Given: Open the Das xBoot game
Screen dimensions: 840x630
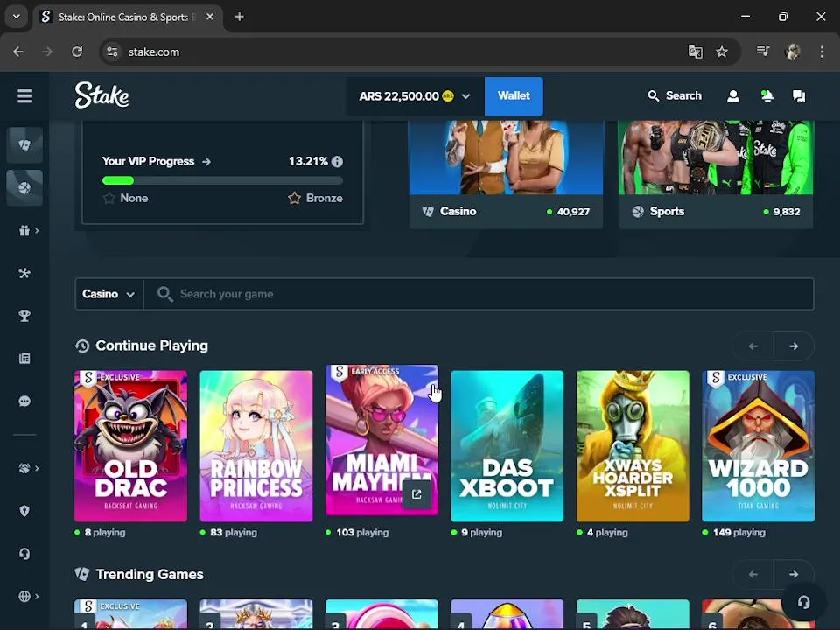Looking at the screenshot, I should click(x=507, y=446).
